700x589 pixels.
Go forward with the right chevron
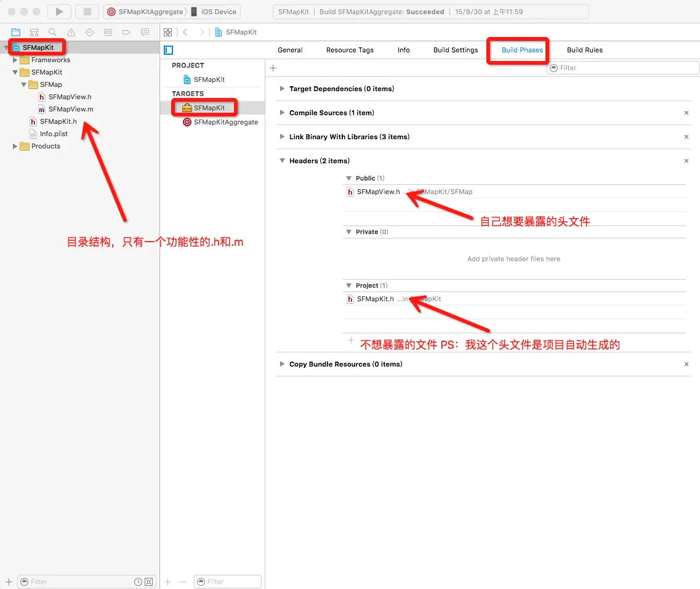[202, 32]
